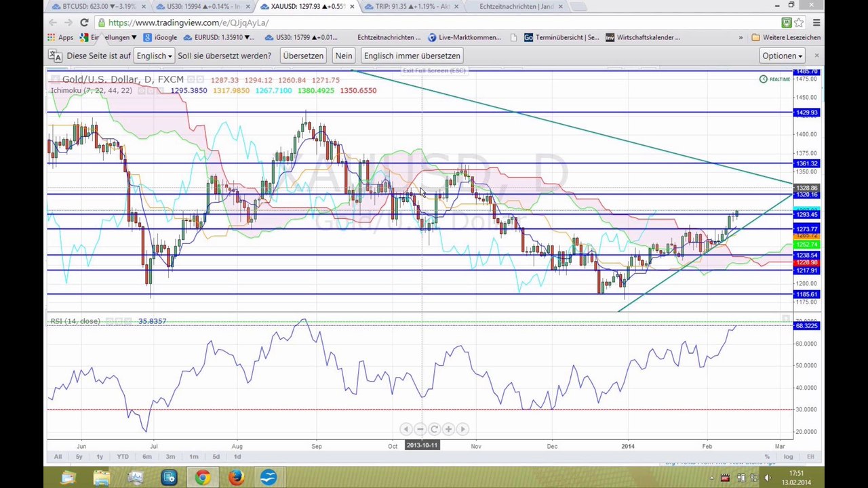Screen dimensions: 868x488
Task: Open the Englisch language dropdown
Action: click(x=154, y=56)
